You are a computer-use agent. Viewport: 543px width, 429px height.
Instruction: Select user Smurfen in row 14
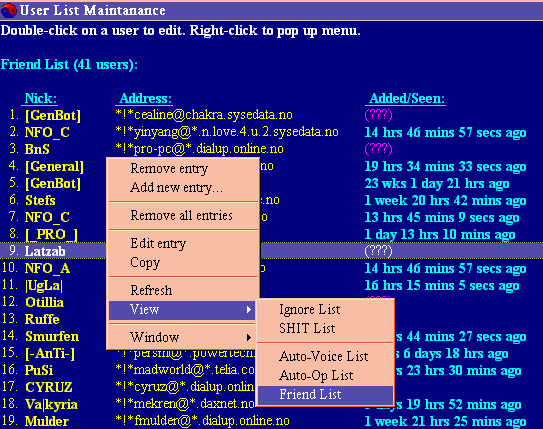52,336
